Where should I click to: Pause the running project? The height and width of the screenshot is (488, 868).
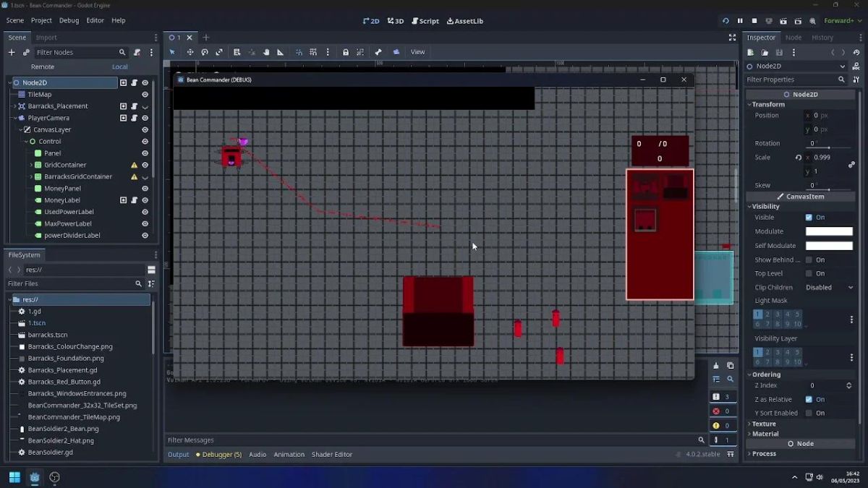click(x=740, y=21)
